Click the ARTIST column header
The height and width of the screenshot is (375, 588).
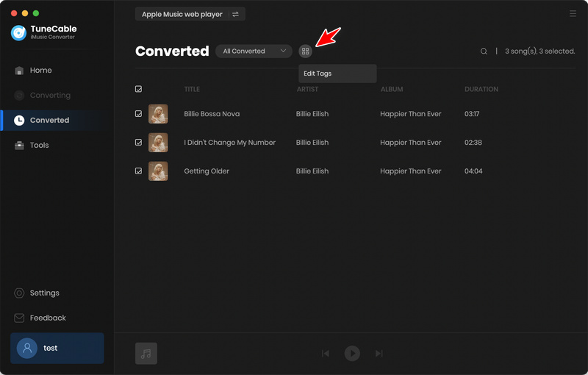[x=307, y=89]
